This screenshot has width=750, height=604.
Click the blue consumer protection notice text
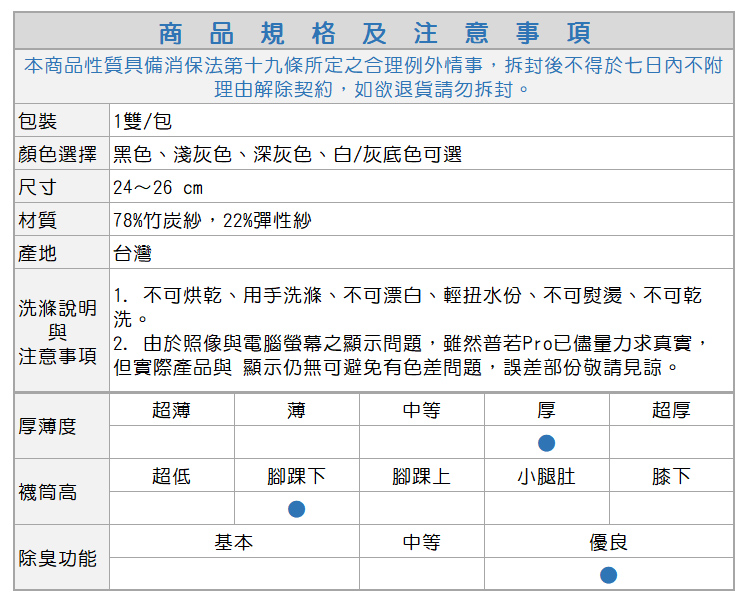(x=375, y=78)
